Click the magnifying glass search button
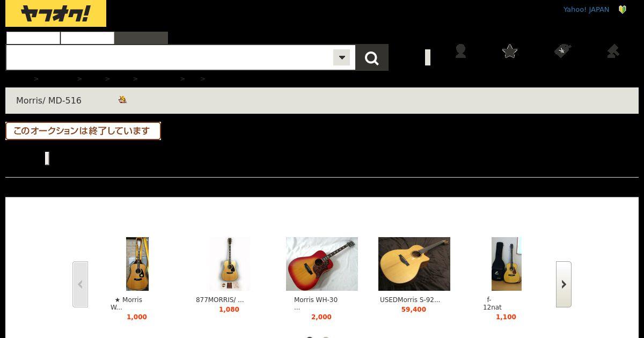The image size is (644, 338). (372, 57)
